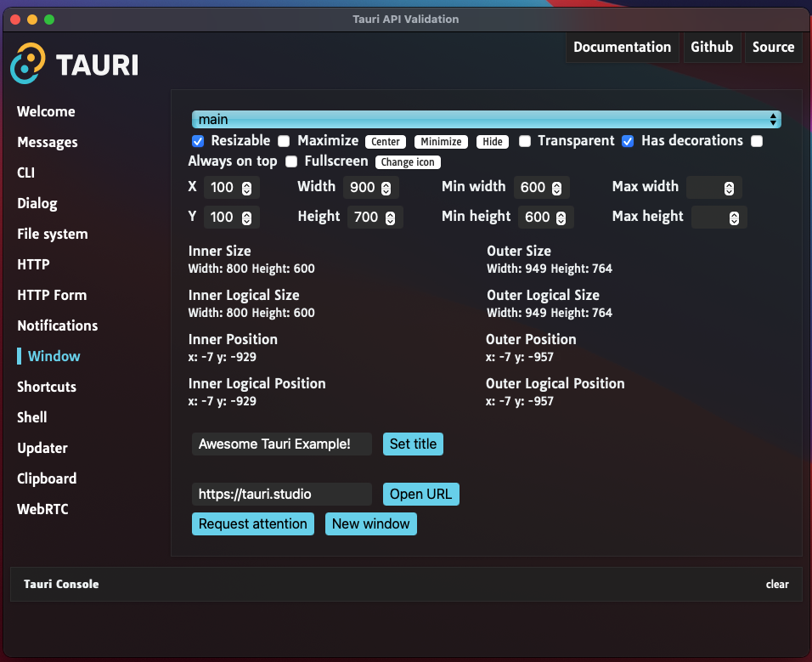Image resolution: width=812 pixels, height=662 pixels.
Task: Go to the Updater section
Action: point(42,448)
